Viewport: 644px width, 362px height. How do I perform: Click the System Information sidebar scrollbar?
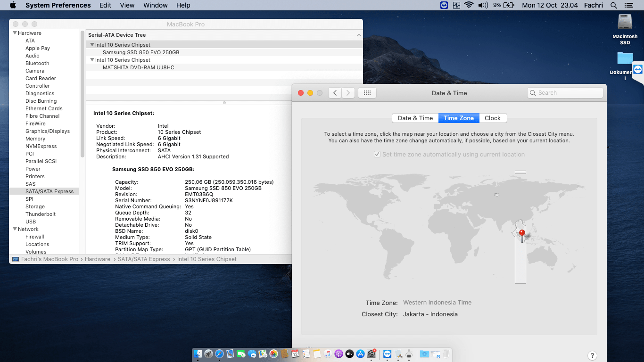tap(83, 94)
